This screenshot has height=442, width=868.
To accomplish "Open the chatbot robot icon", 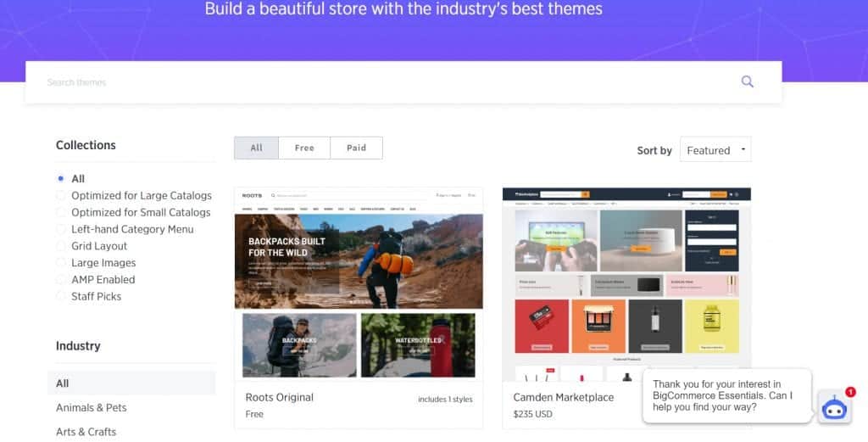I will 834,408.
